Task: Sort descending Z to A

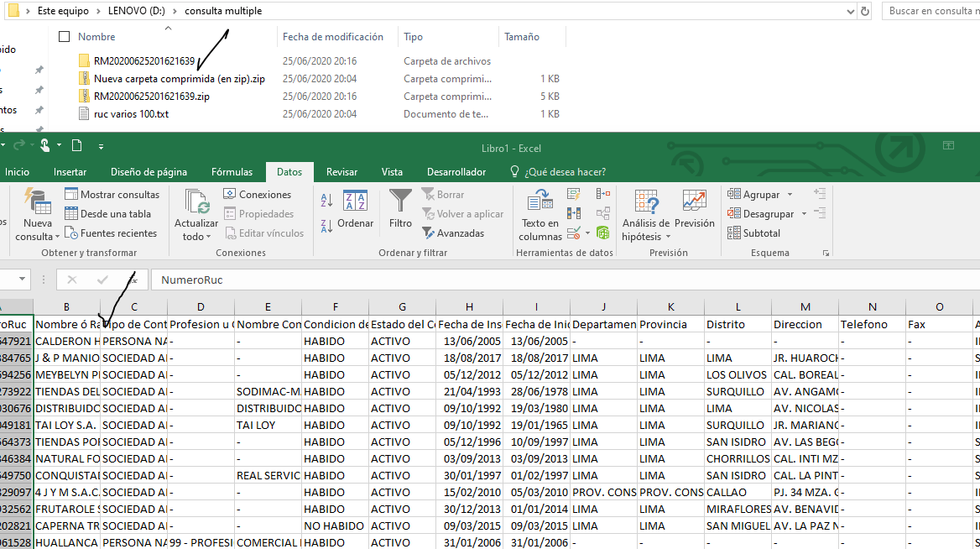Action: click(326, 226)
